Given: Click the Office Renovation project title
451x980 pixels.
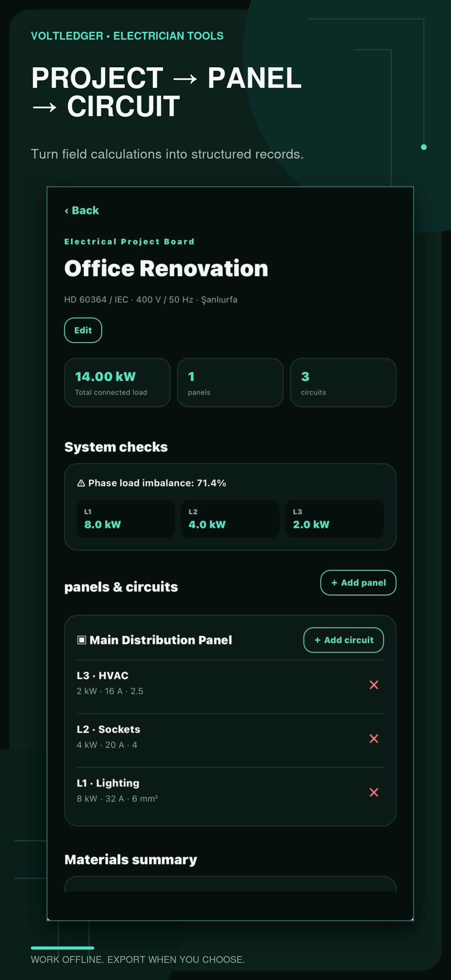Looking at the screenshot, I should coord(166,268).
